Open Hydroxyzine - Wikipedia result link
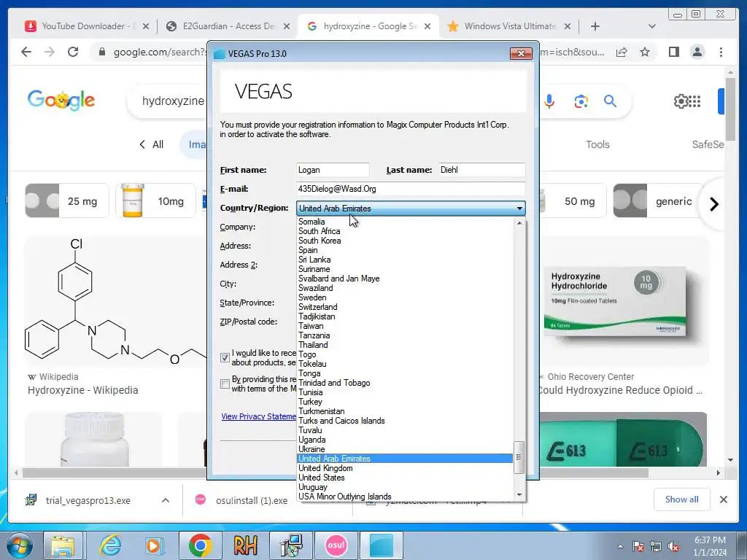This screenshot has height=560, width=747. tap(83, 390)
